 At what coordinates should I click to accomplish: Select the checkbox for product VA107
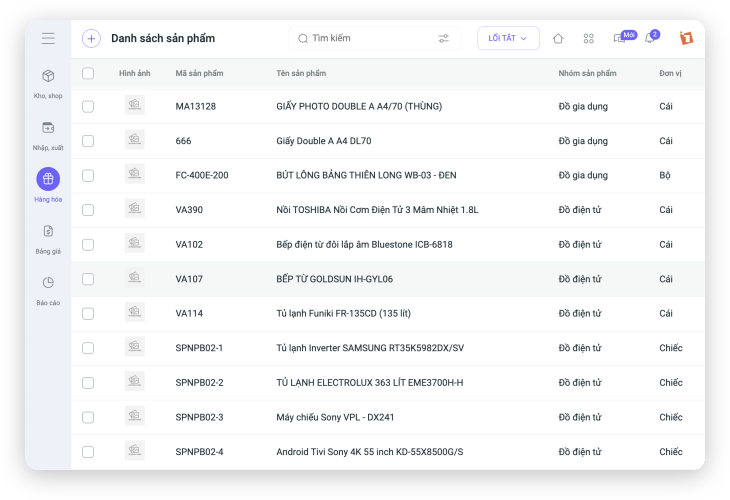click(x=88, y=279)
